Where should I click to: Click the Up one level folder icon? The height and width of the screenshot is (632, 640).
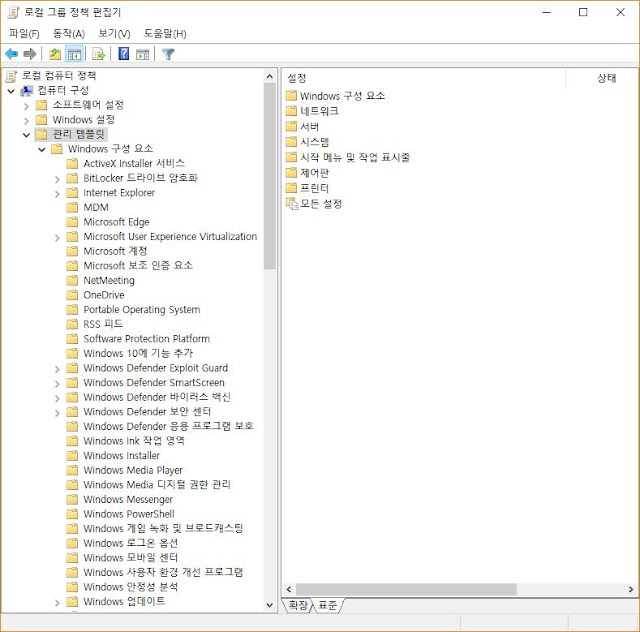pyautogui.click(x=55, y=54)
